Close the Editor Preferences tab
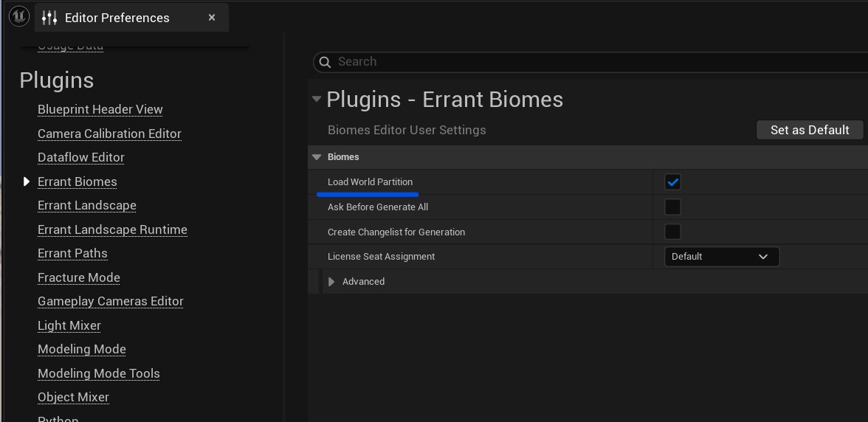 pos(212,18)
